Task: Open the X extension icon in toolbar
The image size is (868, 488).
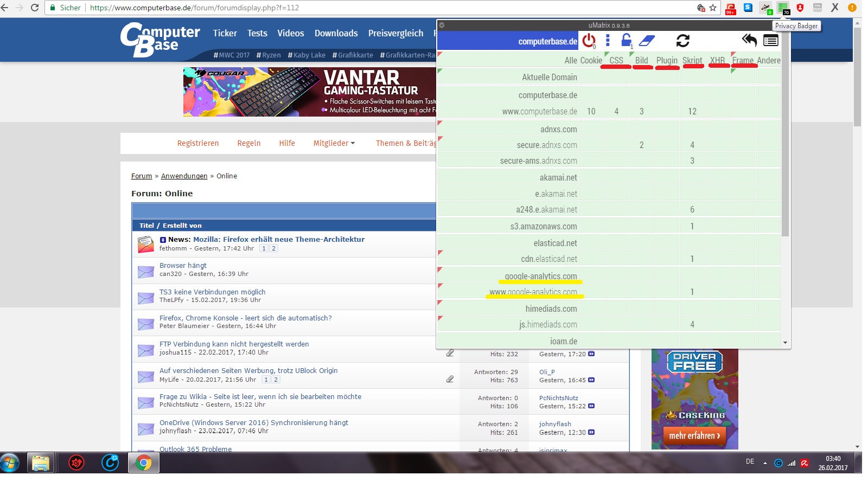Action: click(x=835, y=8)
